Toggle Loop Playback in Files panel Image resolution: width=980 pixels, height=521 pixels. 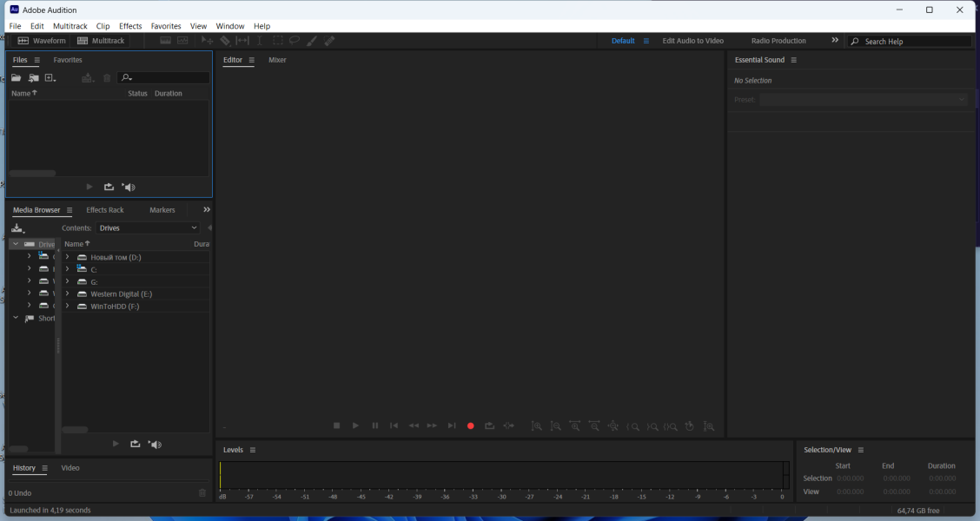[x=109, y=187]
